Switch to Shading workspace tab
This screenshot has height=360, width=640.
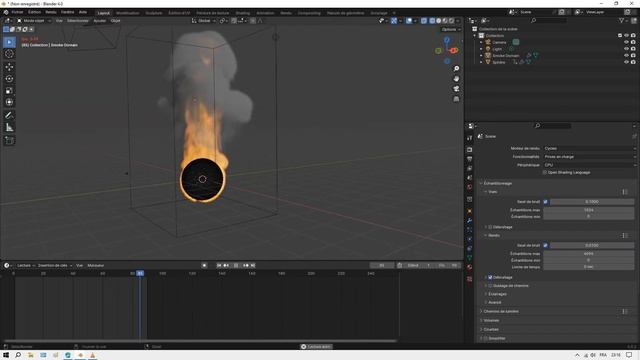[242, 13]
